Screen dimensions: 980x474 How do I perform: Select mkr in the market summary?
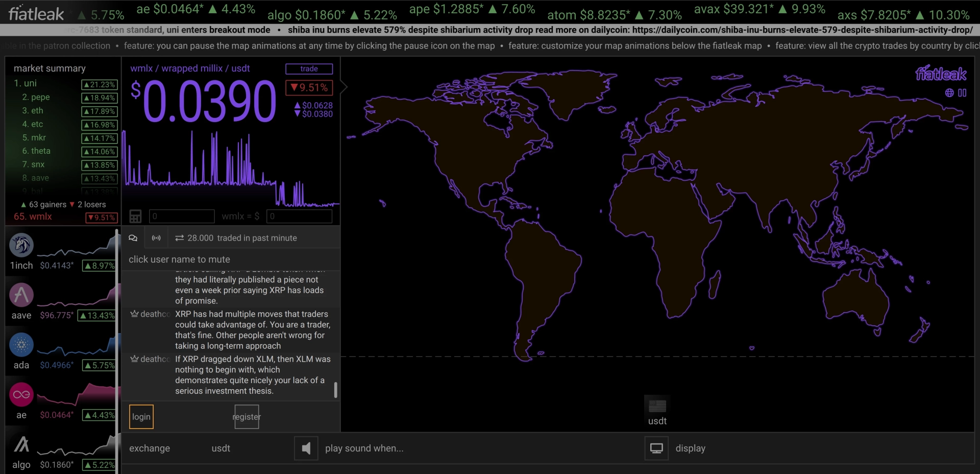[34, 137]
